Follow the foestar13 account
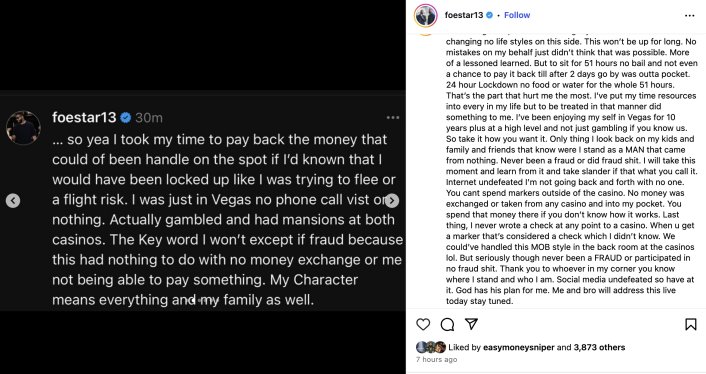 [x=517, y=15]
